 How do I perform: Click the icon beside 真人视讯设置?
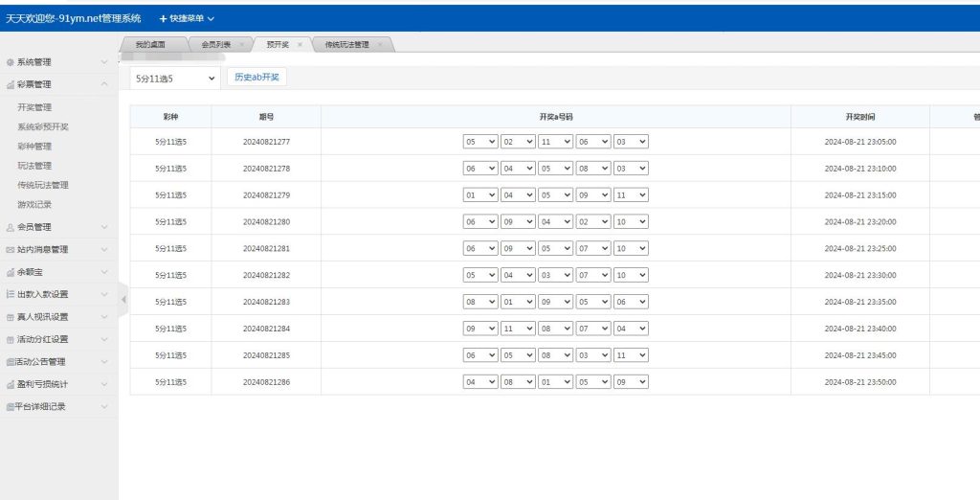coord(10,317)
